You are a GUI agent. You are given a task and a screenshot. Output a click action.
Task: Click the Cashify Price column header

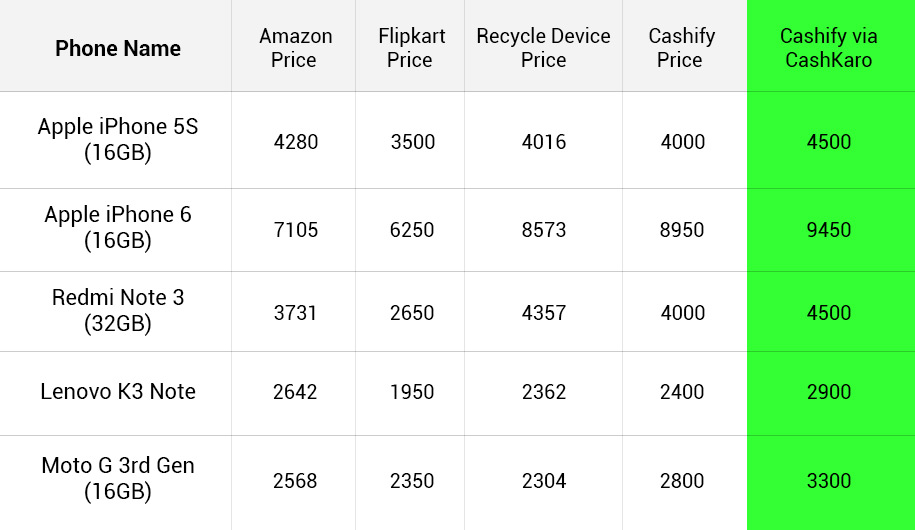(x=682, y=48)
